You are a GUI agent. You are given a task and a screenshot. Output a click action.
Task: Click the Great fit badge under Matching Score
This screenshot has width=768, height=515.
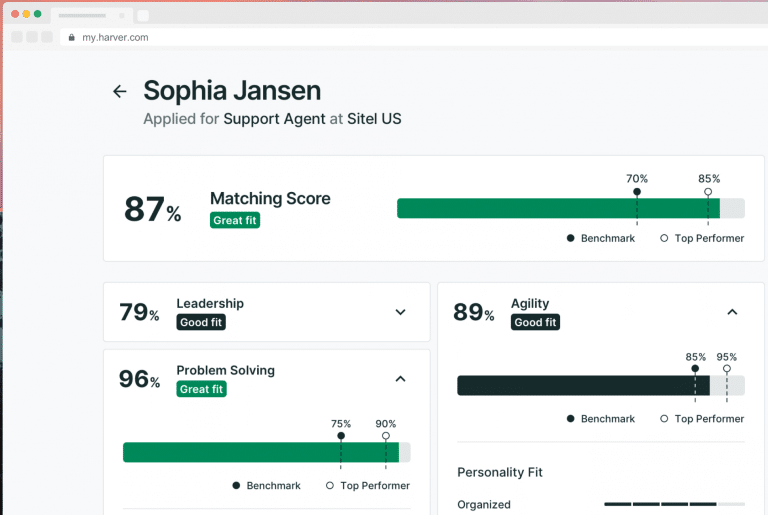coord(234,220)
